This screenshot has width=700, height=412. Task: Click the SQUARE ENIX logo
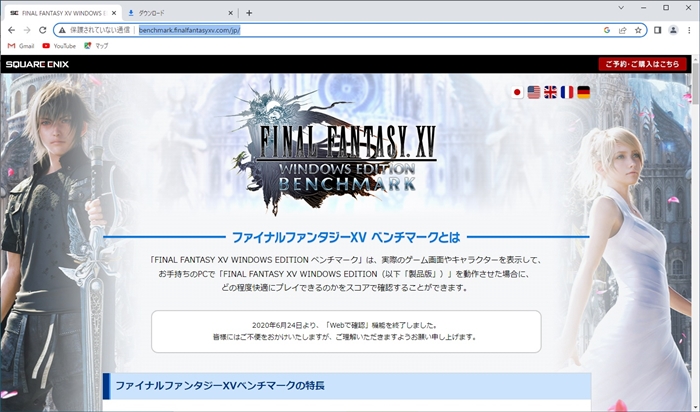click(x=37, y=64)
